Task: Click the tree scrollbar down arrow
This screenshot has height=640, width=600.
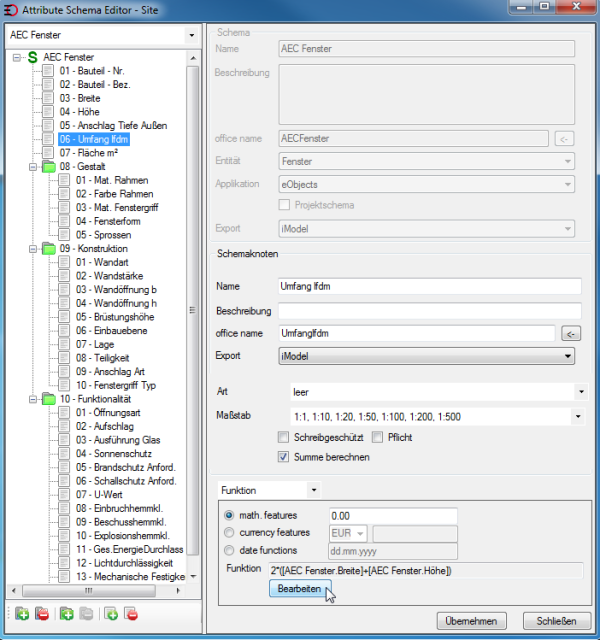Action: click(x=193, y=577)
